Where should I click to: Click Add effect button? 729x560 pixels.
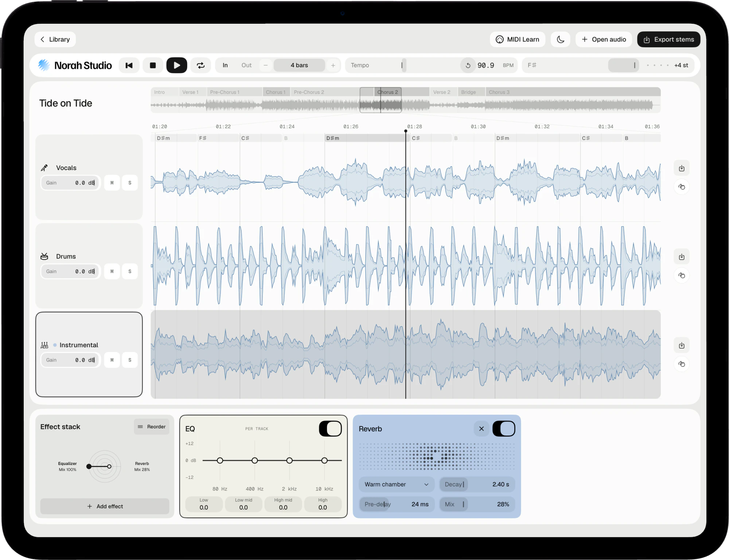(x=105, y=506)
